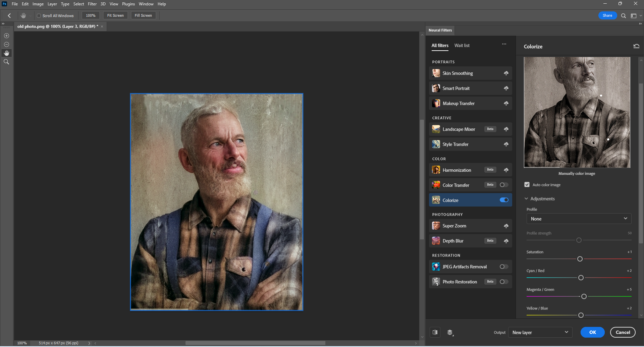
Task: Open the Profile dropdown set to None
Action: (579, 219)
